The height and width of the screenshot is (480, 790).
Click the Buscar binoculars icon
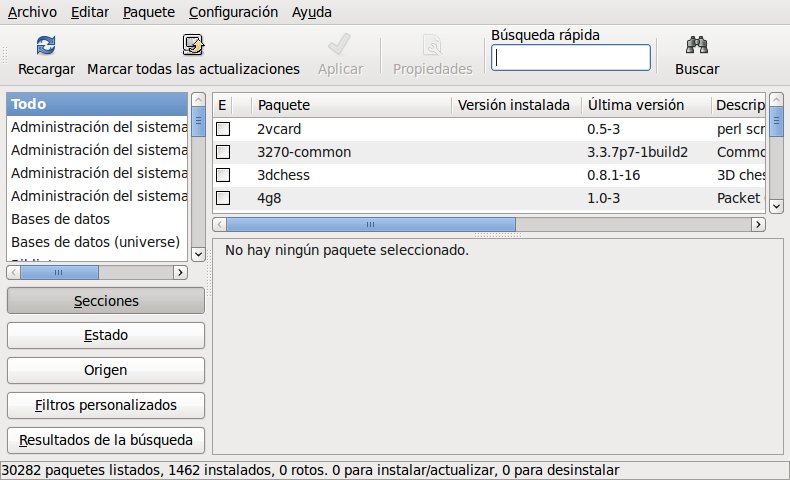(x=697, y=45)
